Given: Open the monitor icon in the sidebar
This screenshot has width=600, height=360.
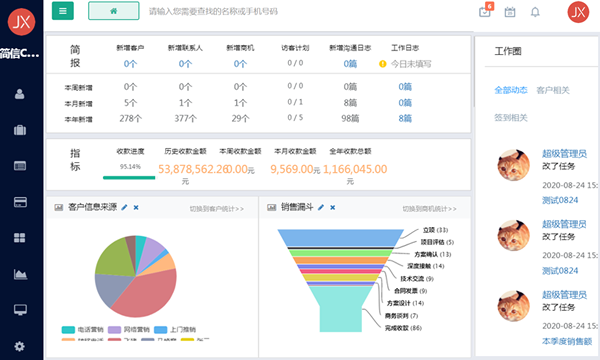Looking at the screenshot, I should click(20, 310).
